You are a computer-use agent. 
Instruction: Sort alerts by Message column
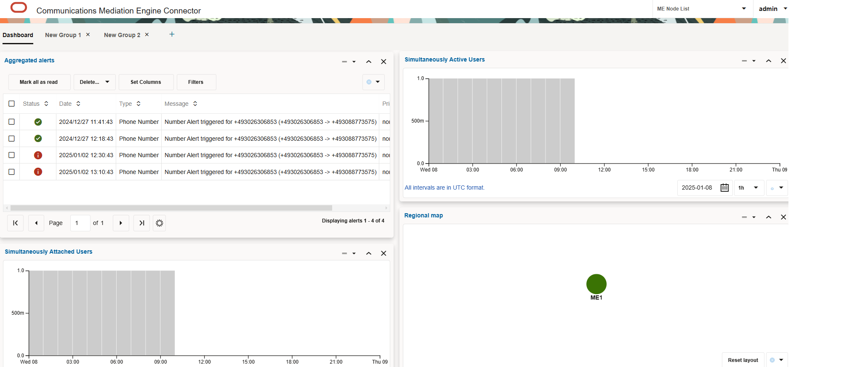195,104
